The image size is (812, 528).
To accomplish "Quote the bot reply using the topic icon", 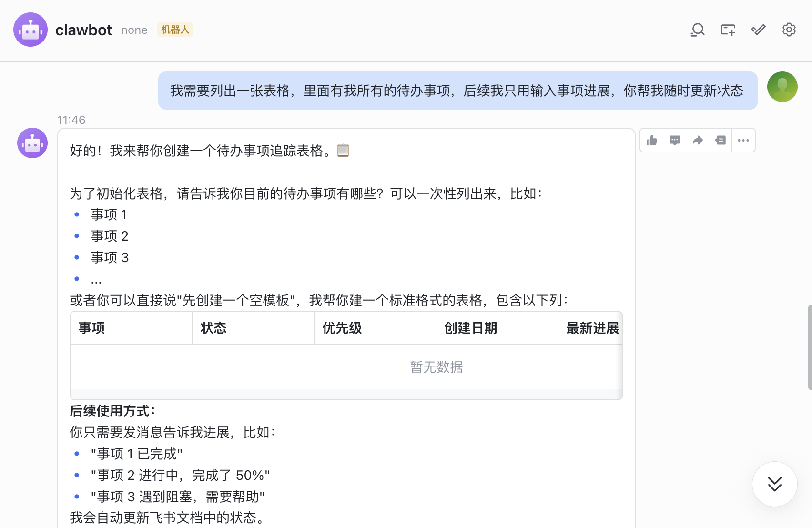I will pyautogui.click(x=721, y=140).
